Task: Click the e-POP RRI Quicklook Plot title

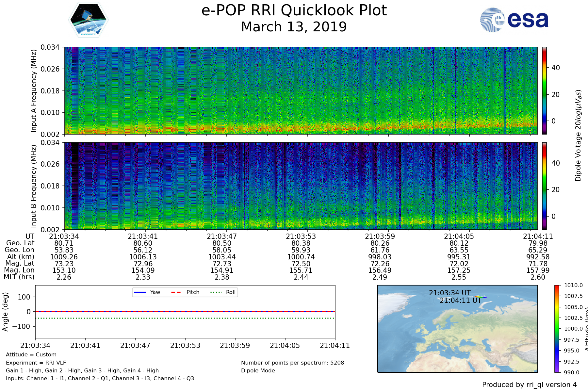Action: 294,10
